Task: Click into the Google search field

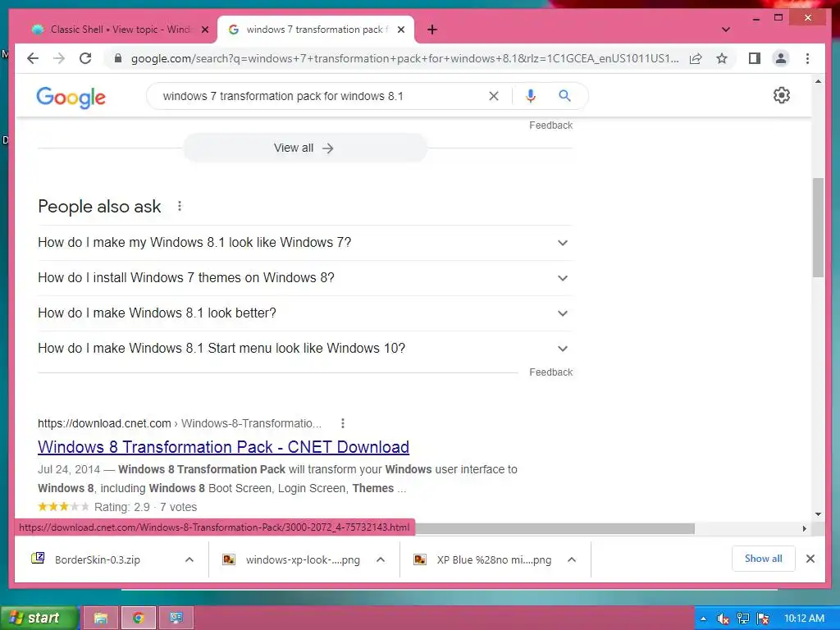Action: pyautogui.click(x=322, y=96)
